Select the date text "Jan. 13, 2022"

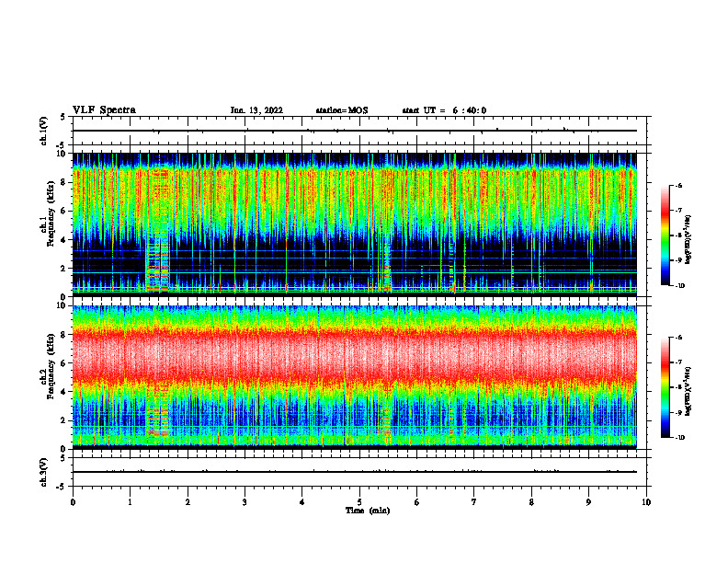point(256,110)
